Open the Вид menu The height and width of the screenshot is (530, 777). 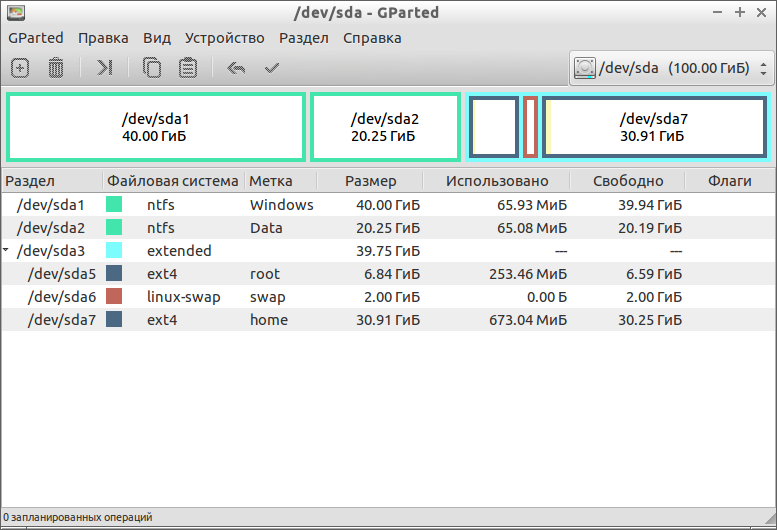[157, 38]
